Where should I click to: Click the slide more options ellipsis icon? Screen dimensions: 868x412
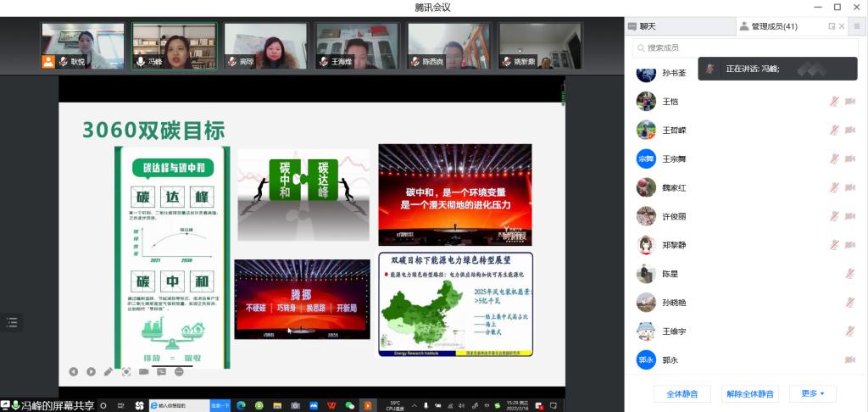click(x=179, y=371)
